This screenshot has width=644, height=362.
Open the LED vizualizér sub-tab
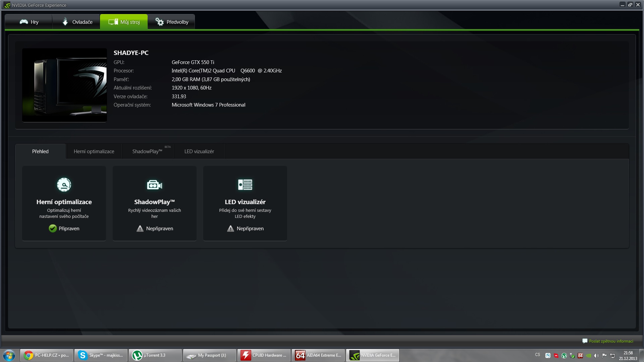click(199, 152)
